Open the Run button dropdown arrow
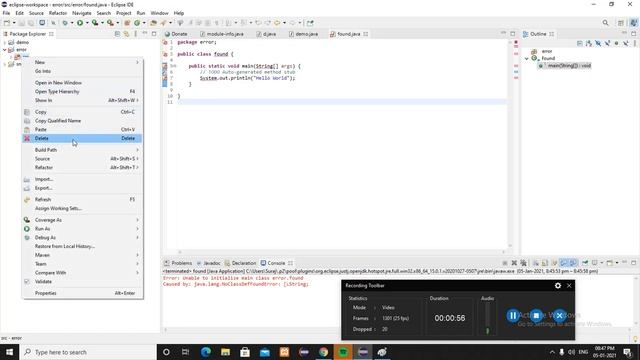The width and height of the screenshot is (640, 360). coord(87,23)
